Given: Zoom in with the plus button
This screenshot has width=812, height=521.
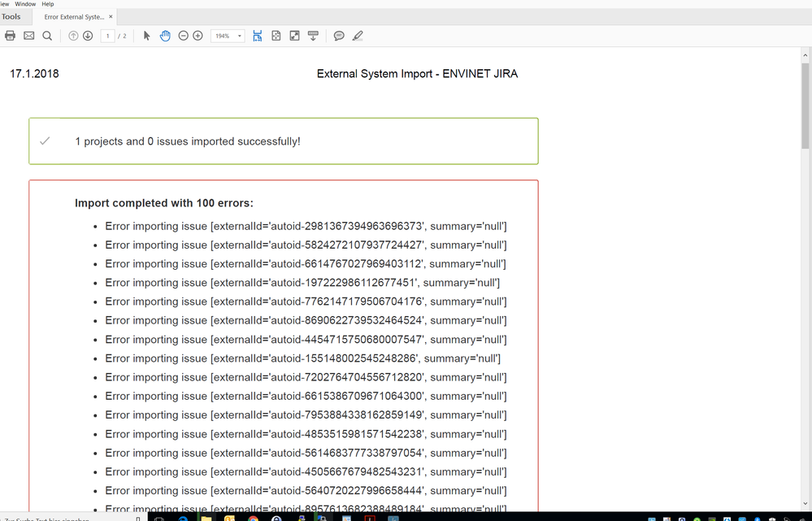Looking at the screenshot, I should click(x=198, y=36).
